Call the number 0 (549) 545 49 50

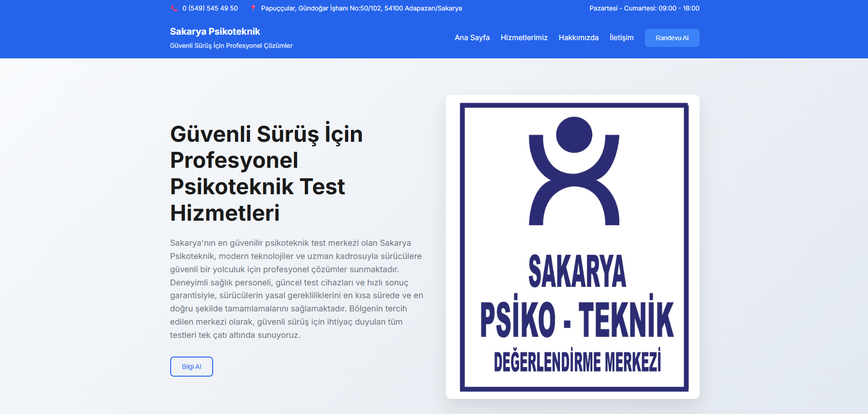pyautogui.click(x=210, y=8)
